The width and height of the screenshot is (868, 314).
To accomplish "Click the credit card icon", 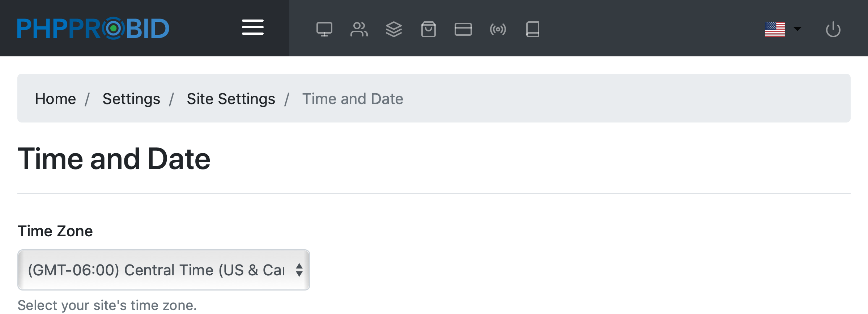I will coord(463,29).
